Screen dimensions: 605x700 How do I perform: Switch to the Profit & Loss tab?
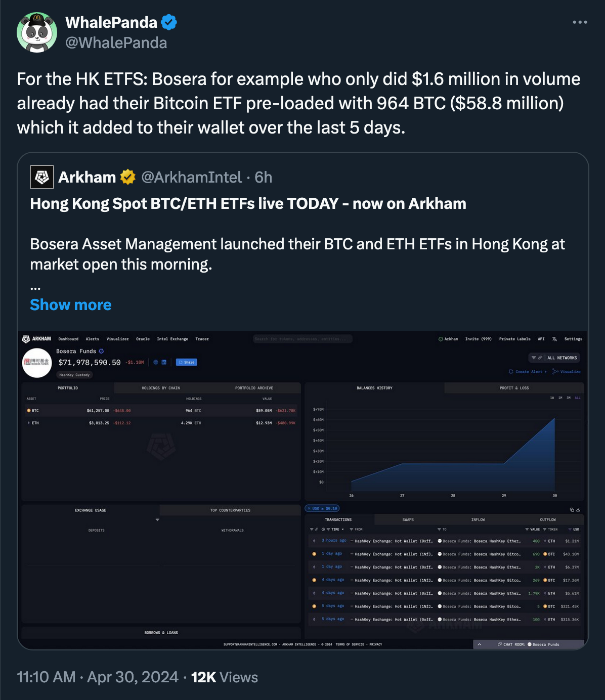[x=514, y=388]
